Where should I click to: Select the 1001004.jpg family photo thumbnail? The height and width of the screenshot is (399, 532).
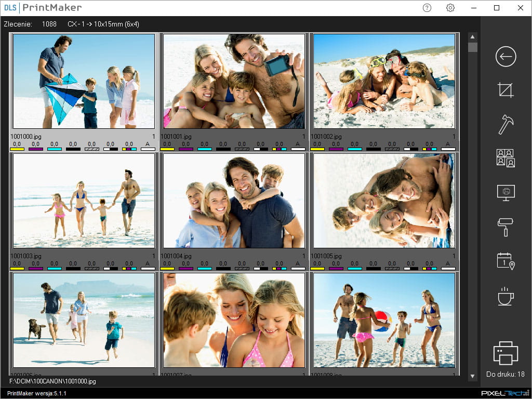[x=234, y=201]
